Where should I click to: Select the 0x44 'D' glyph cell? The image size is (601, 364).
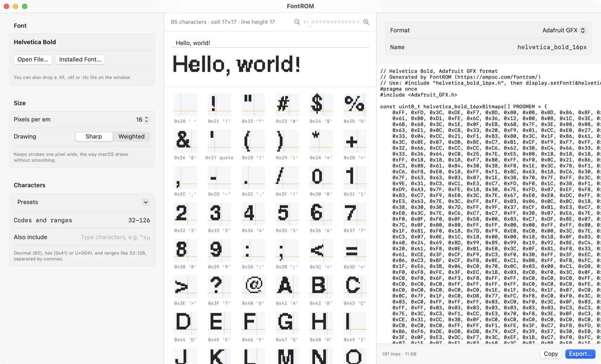tap(186, 327)
